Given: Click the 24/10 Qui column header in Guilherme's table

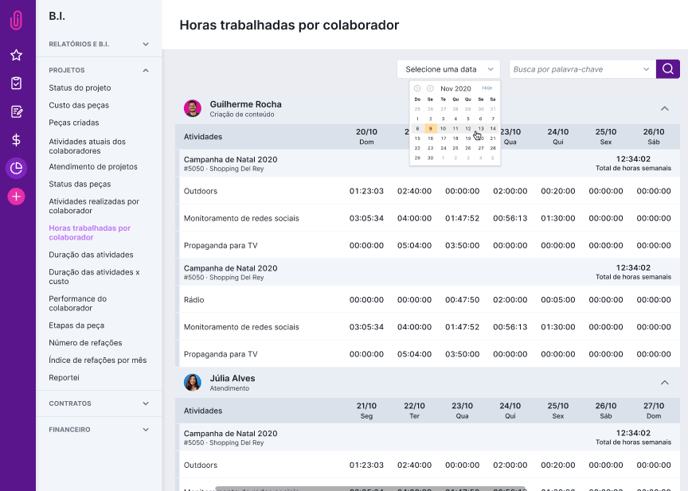Looking at the screenshot, I should click(558, 136).
